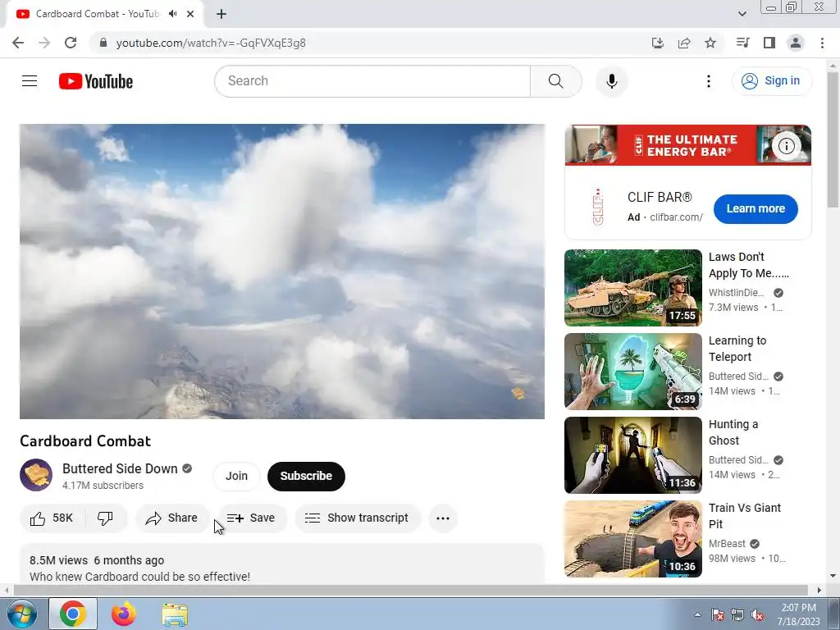
Task: Click Learn more on CLIF BAR ad
Action: pyautogui.click(x=756, y=208)
